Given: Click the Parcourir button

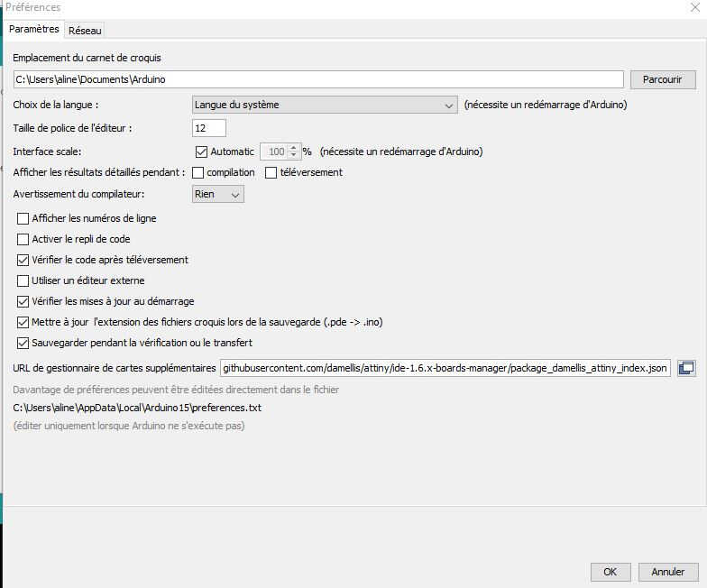Looking at the screenshot, I should pyautogui.click(x=662, y=79).
